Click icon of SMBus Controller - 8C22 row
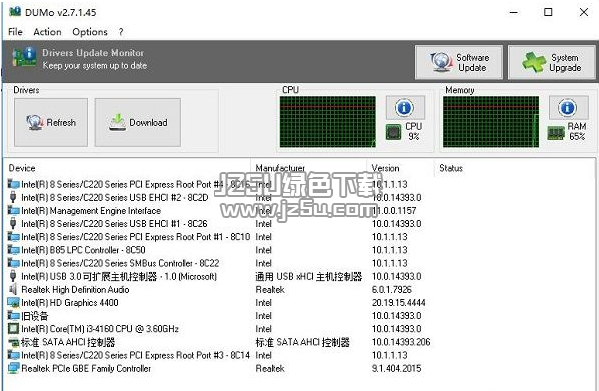The image size is (599, 391). coord(13,263)
